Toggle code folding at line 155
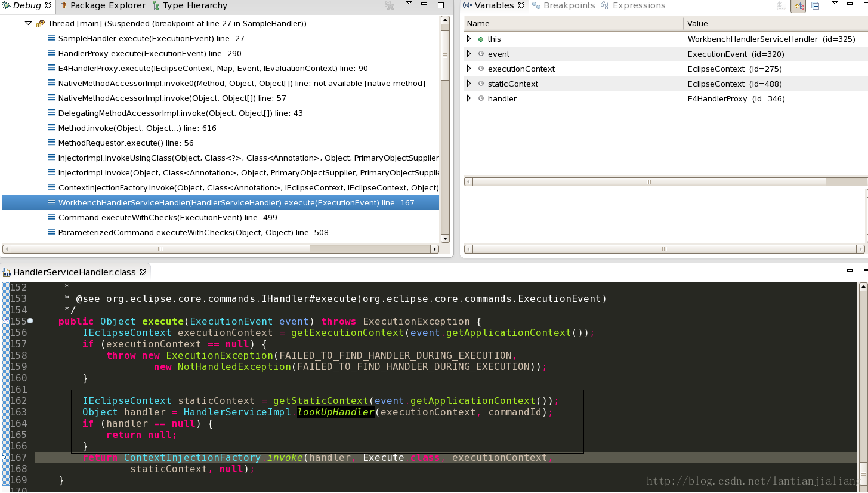 click(x=30, y=321)
